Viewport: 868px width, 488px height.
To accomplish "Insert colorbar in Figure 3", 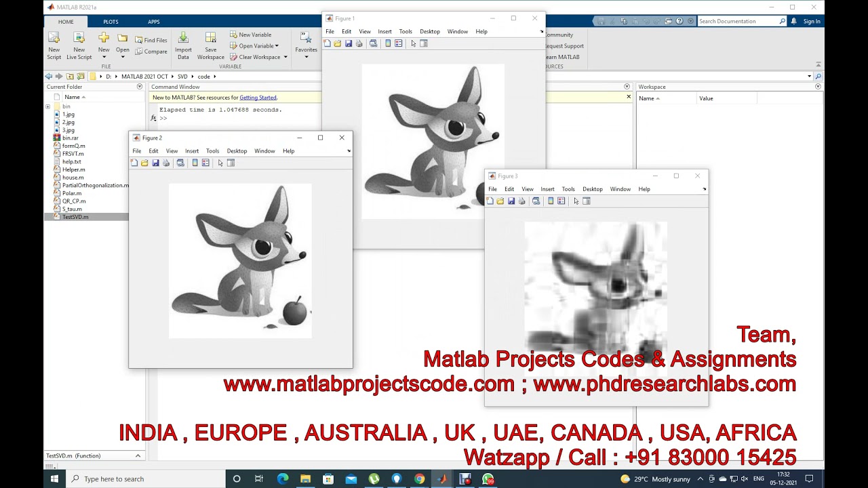I will (x=551, y=201).
